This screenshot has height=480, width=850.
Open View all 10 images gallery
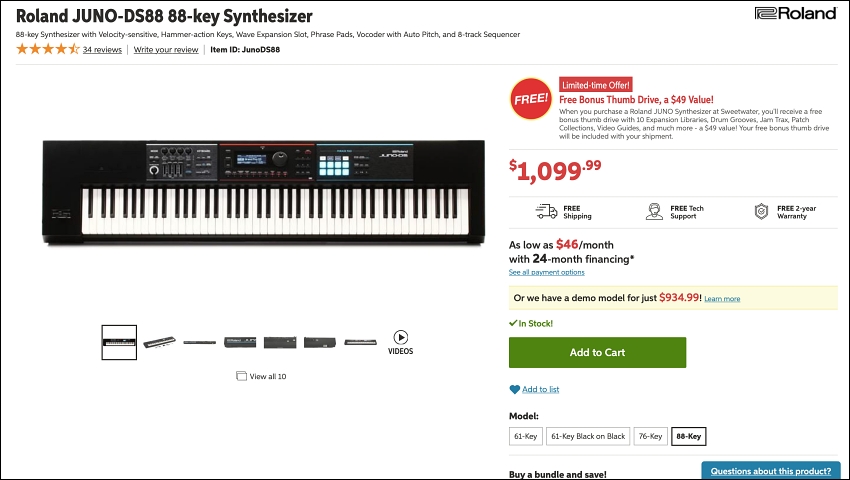click(x=261, y=376)
